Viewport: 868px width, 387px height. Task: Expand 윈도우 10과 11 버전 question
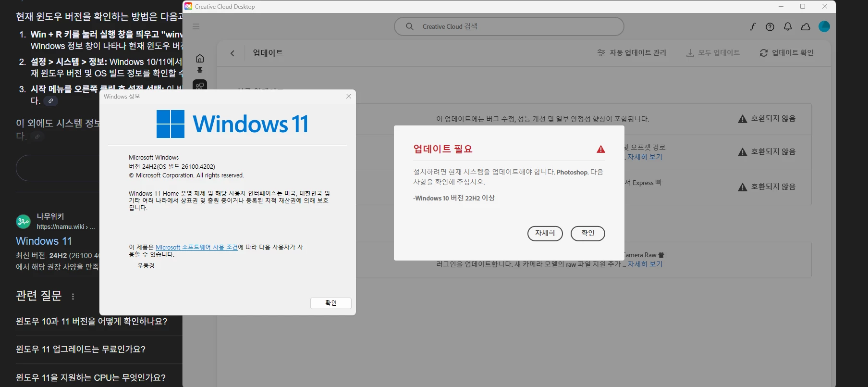pos(92,321)
